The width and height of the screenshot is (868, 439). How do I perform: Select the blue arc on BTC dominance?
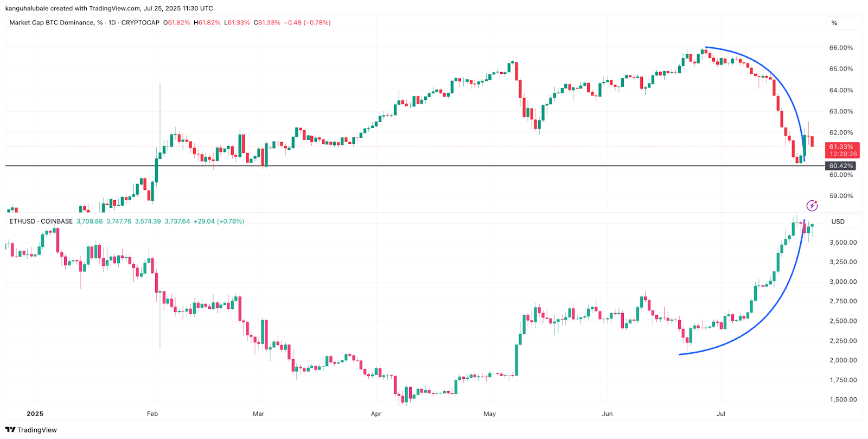tap(761, 63)
